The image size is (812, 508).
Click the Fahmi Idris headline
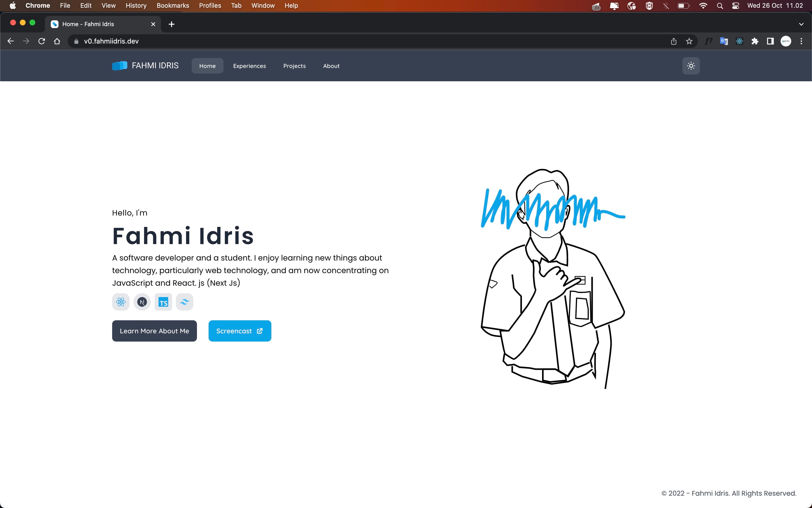pos(183,236)
